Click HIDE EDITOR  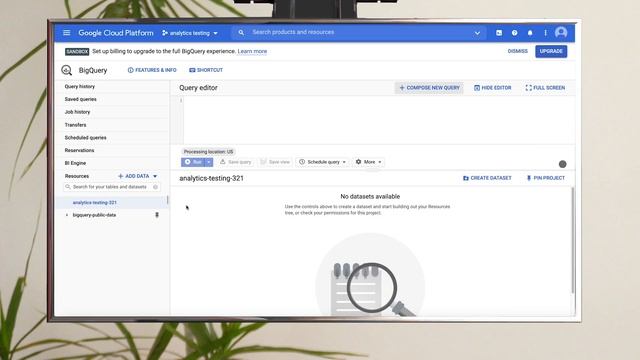click(493, 88)
